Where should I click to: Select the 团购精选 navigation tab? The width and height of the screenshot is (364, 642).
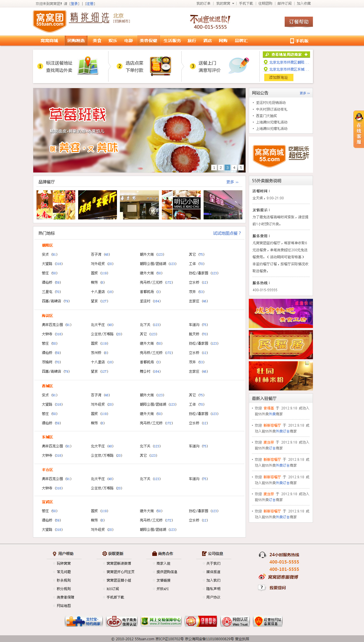pos(76,41)
